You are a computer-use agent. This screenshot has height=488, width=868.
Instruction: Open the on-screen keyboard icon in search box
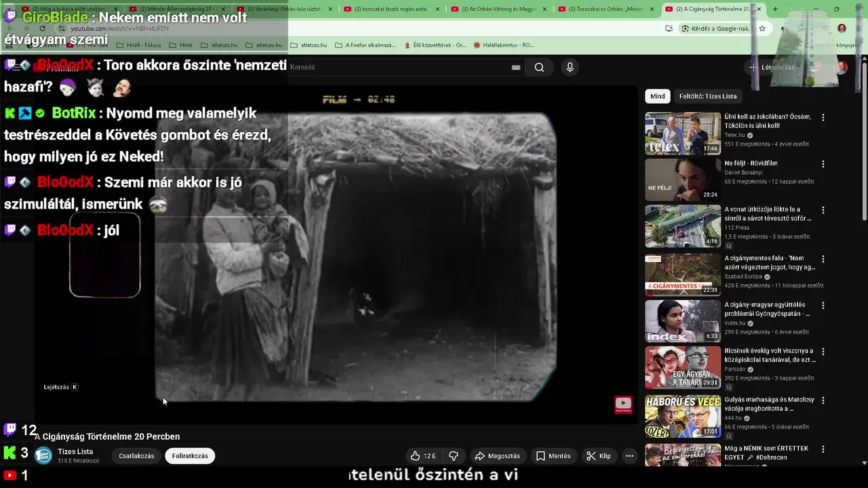point(516,67)
